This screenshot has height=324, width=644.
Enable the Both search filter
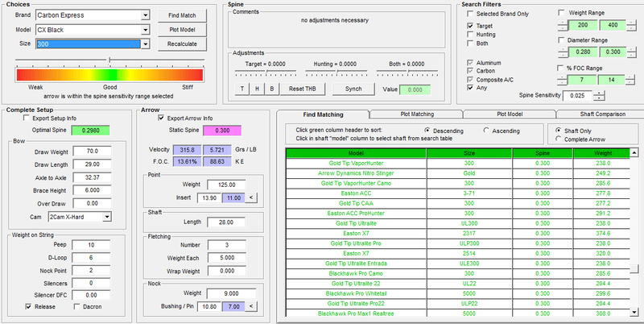[470, 44]
